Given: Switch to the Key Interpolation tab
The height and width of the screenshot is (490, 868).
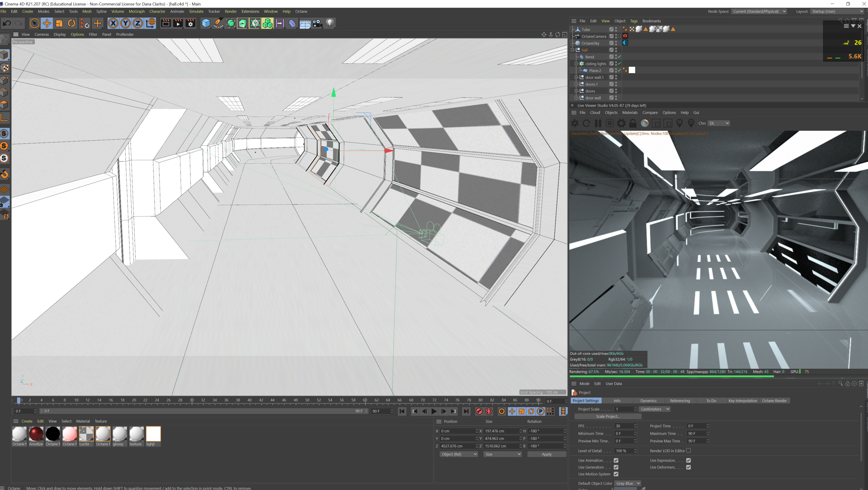Looking at the screenshot, I should click(743, 400).
